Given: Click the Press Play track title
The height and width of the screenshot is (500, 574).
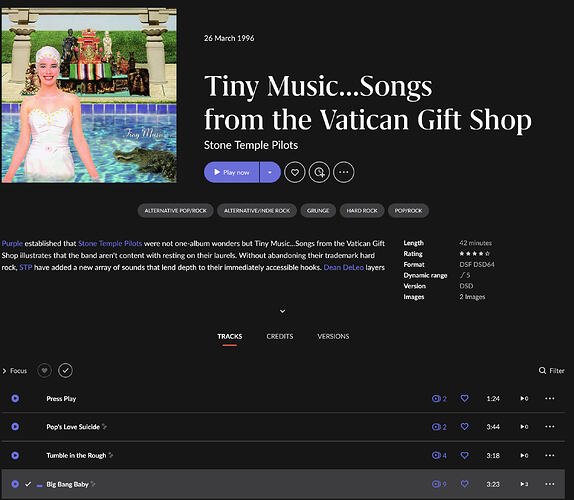Looking at the screenshot, I should [x=61, y=399].
